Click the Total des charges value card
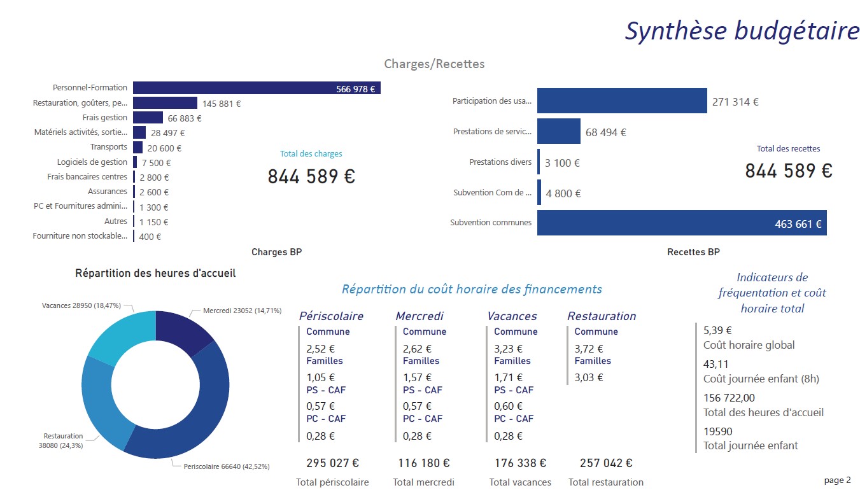 (311, 176)
